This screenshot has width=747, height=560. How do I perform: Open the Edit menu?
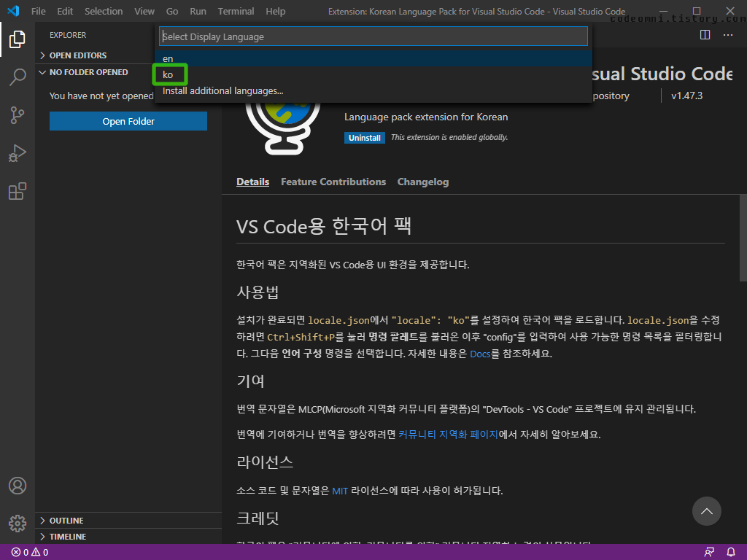click(65, 11)
